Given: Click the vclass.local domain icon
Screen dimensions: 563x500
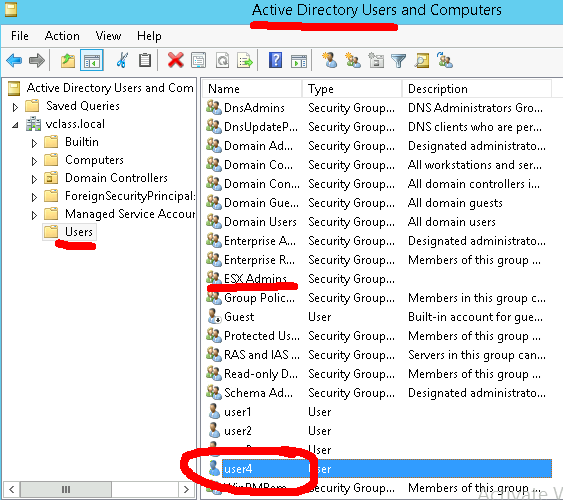Looking at the screenshot, I should point(33,124).
